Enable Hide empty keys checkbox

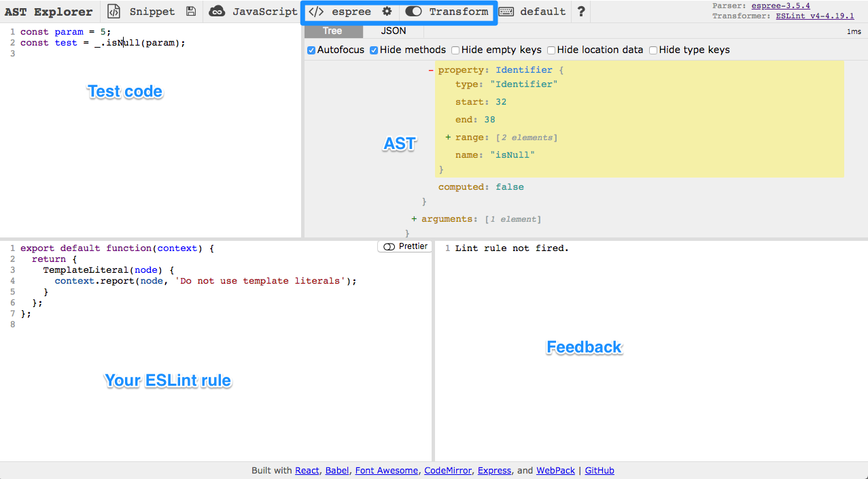pos(455,50)
